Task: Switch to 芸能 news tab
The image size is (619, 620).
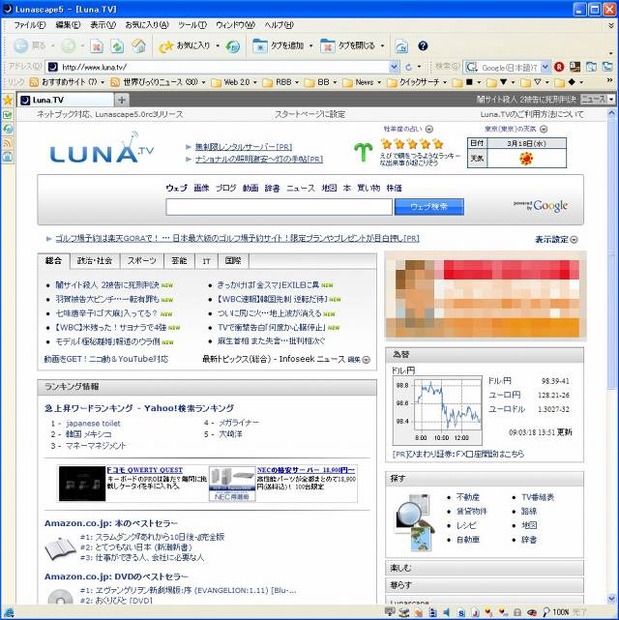Action: (x=179, y=261)
